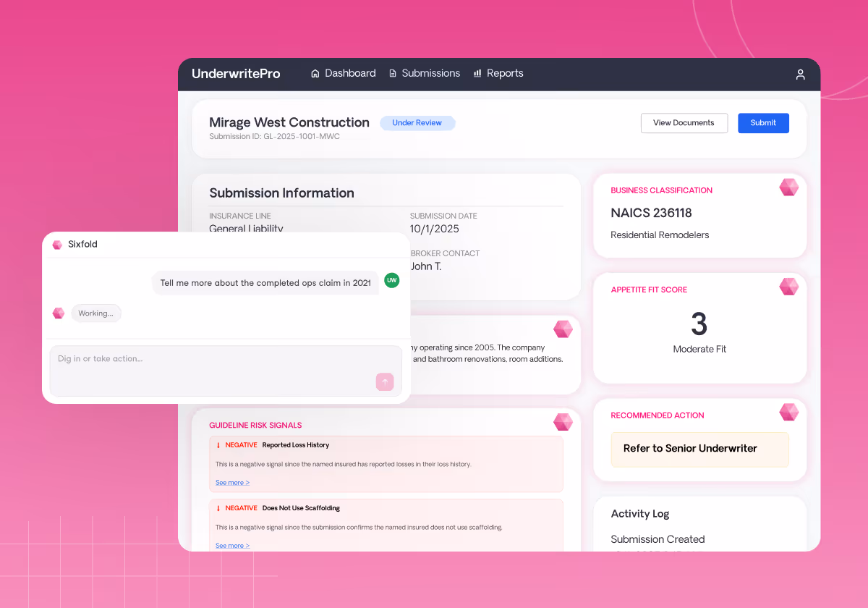Click the Sixfold gem on Appetite Fit Score card

tap(789, 287)
